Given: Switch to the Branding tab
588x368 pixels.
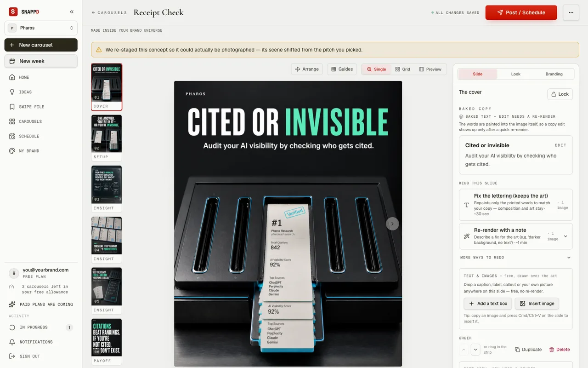Looking at the screenshot, I should (x=554, y=74).
